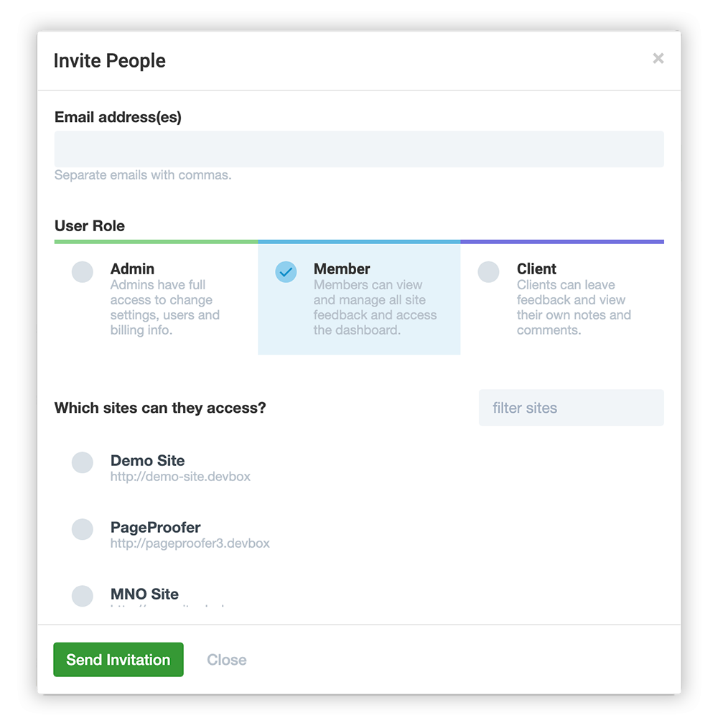Image resolution: width=718 pixels, height=728 pixels.
Task: Click the Admin role title text
Action: pos(132,269)
